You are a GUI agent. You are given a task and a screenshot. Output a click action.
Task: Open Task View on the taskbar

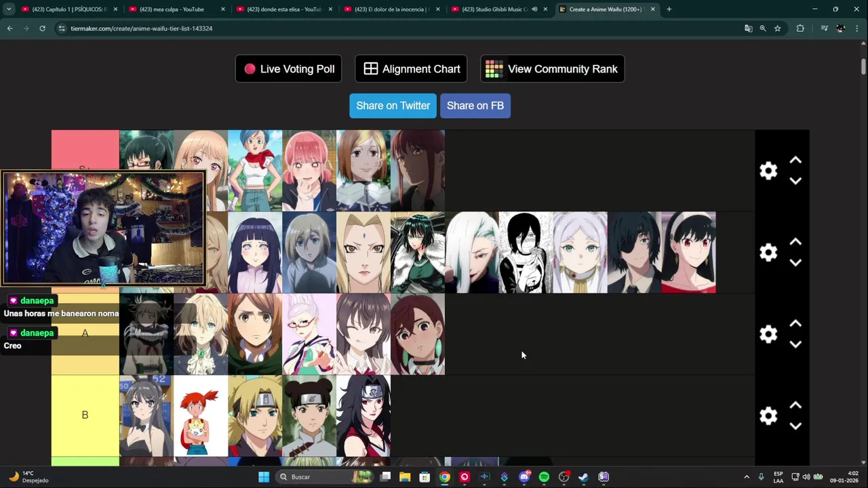[385, 477]
